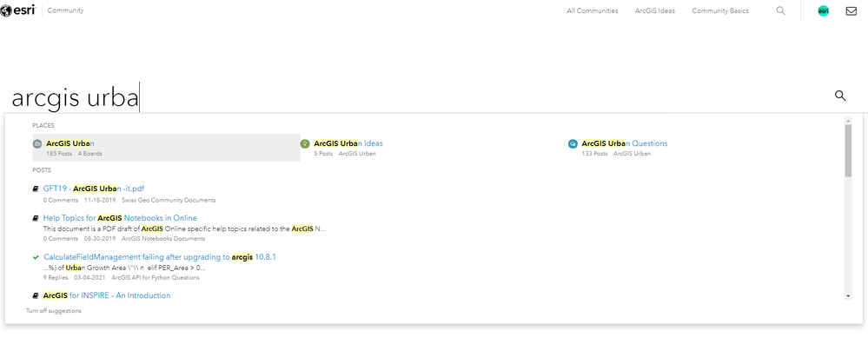The height and width of the screenshot is (351, 868).
Task: Submit search using the large magnifier icon
Action: tap(840, 96)
